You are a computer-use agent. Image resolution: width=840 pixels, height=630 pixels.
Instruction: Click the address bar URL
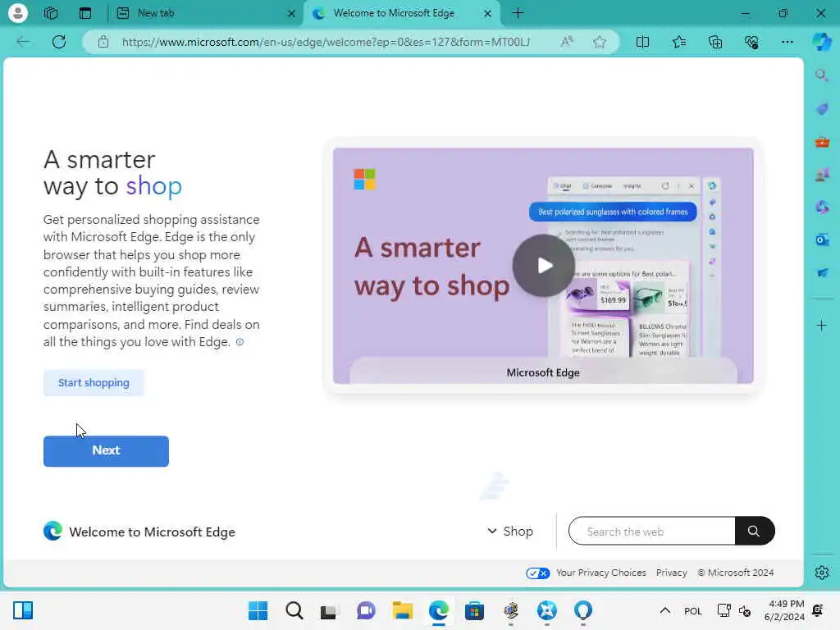point(326,42)
